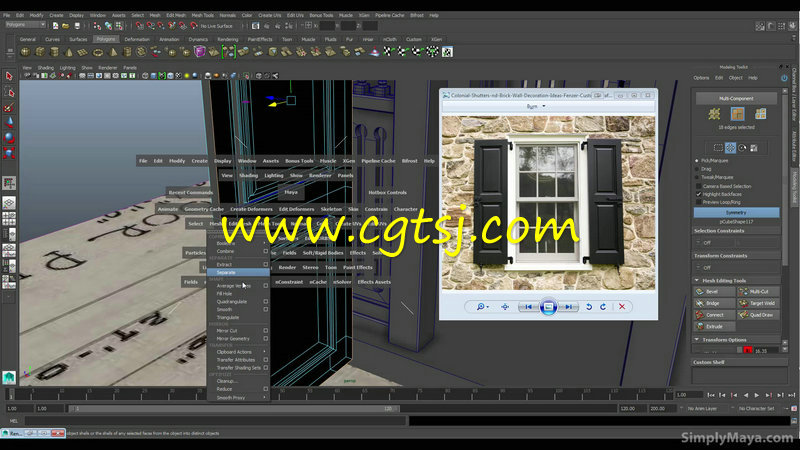Create a polygon cone from the shelf
The height and width of the screenshot is (450, 800).
click(69, 52)
